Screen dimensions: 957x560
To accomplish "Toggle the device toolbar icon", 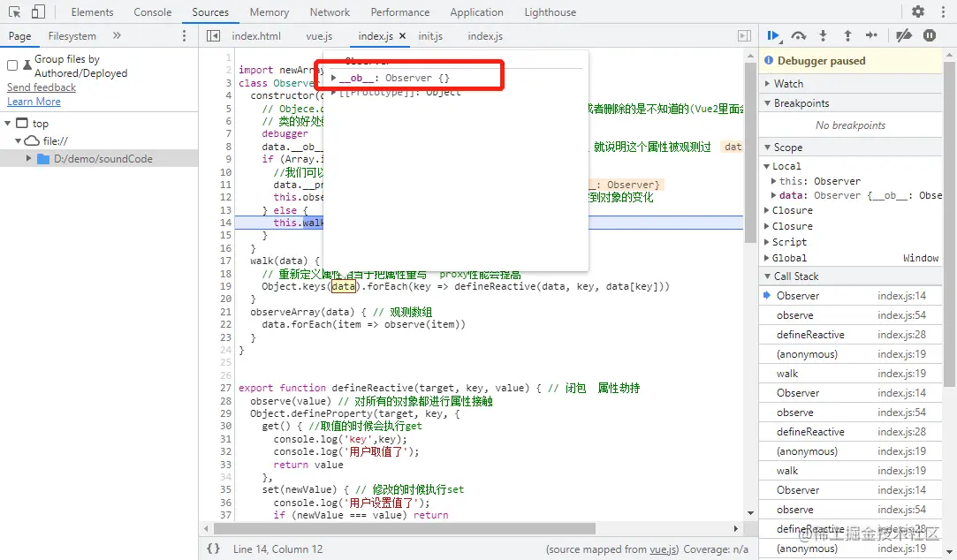I will point(39,11).
